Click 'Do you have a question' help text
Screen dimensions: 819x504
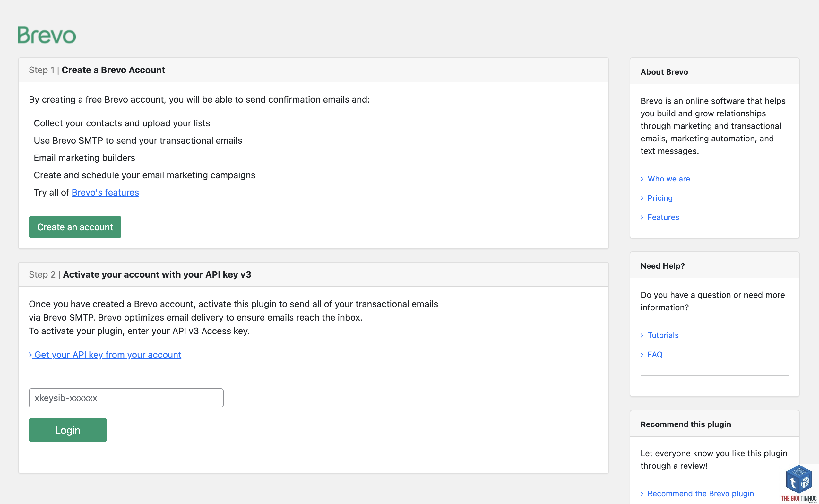pos(712,301)
